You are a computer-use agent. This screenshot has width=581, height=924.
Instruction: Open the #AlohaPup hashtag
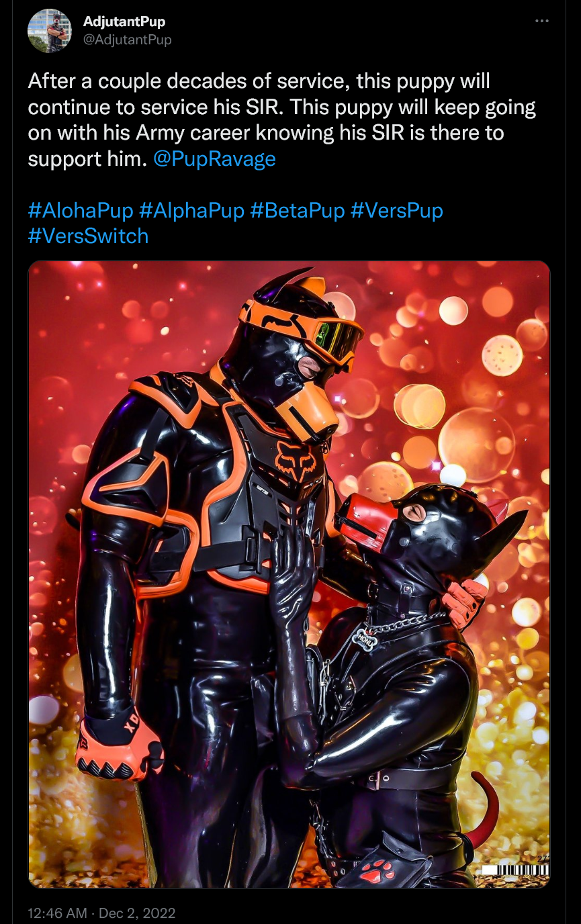pyautogui.click(x=81, y=211)
